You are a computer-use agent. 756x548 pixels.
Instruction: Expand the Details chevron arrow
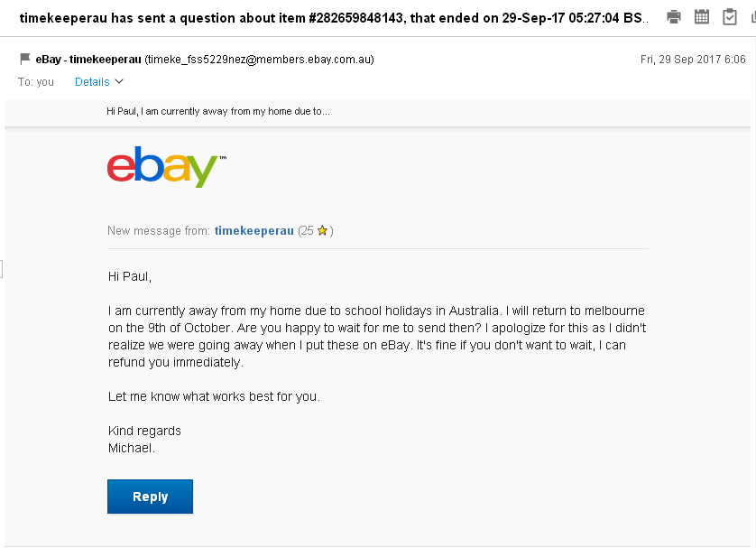pos(118,82)
